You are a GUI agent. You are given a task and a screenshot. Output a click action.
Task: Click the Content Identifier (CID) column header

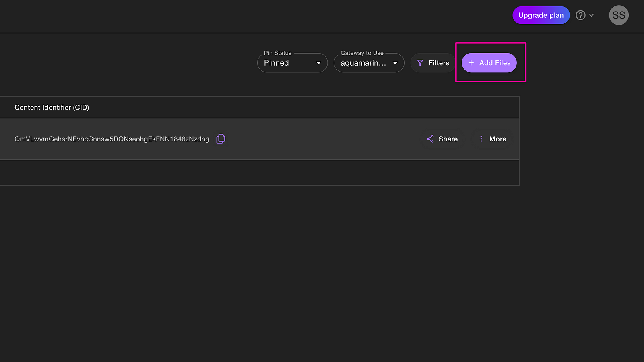click(x=52, y=108)
